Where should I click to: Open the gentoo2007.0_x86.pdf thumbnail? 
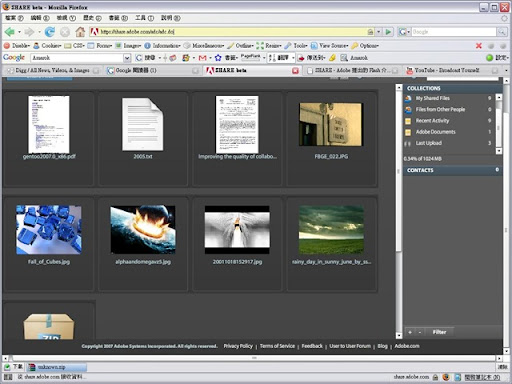pos(49,124)
